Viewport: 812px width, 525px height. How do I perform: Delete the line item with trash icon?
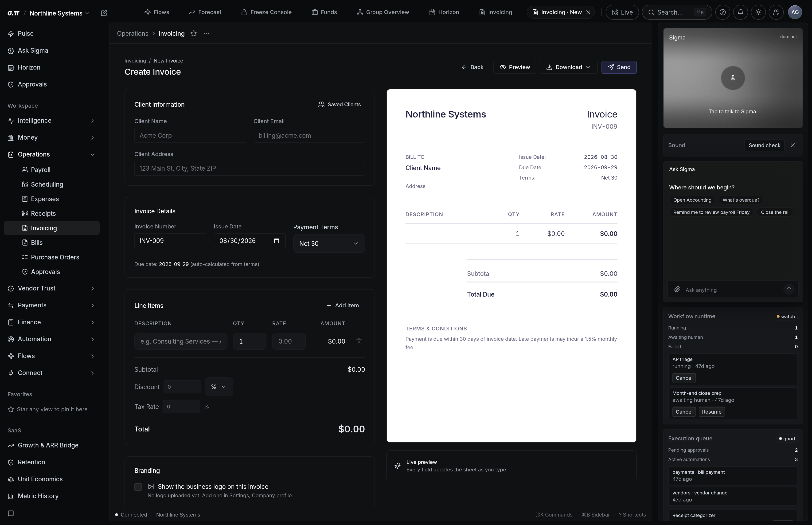tap(359, 341)
